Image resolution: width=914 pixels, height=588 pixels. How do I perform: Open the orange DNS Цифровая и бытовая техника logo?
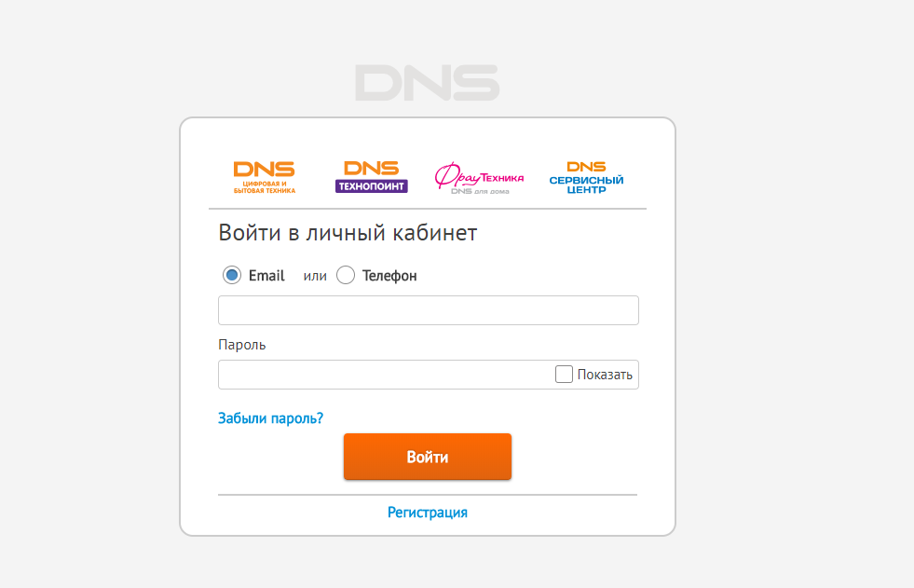(x=264, y=176)
